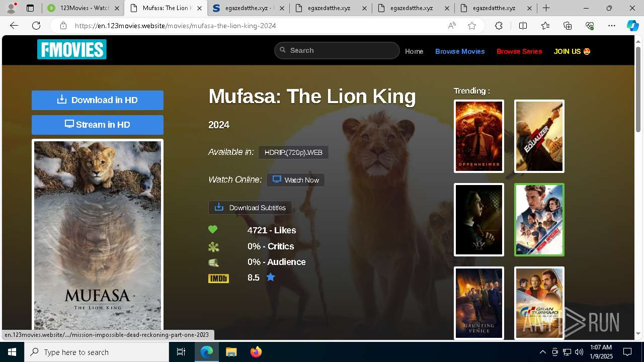Click Stream in HD button

(98, 125)
